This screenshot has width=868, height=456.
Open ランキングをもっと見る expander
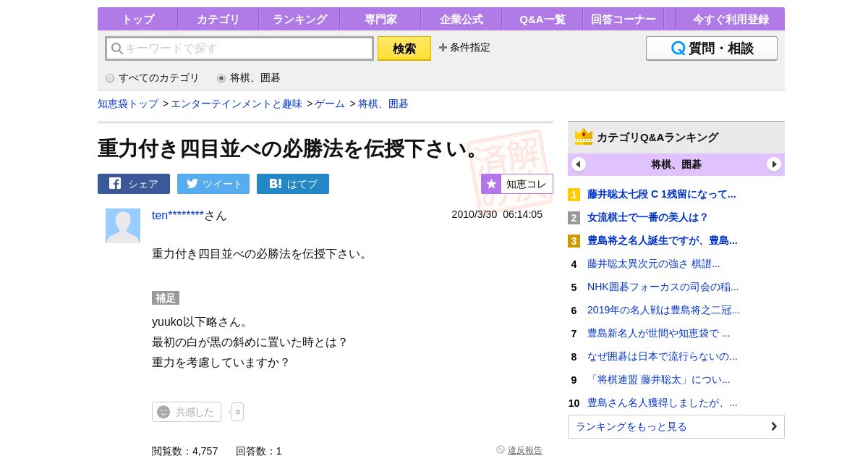pyautogui.click(x=676, y=426)
